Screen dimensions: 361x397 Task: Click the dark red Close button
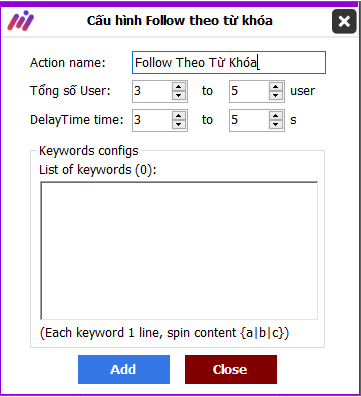[231, 369]
